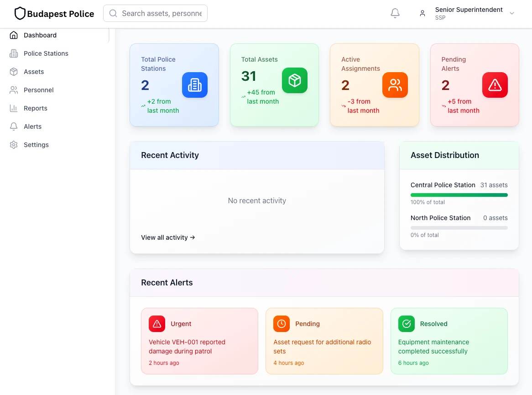Click View all activity link
The height and width of the screenshot is (395, 532).
point(168,237)
